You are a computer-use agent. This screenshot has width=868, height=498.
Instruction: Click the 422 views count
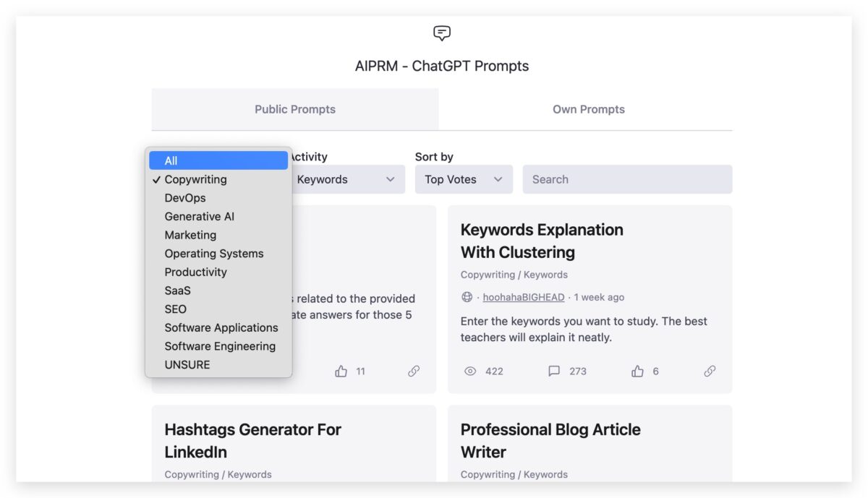[494, 371]
